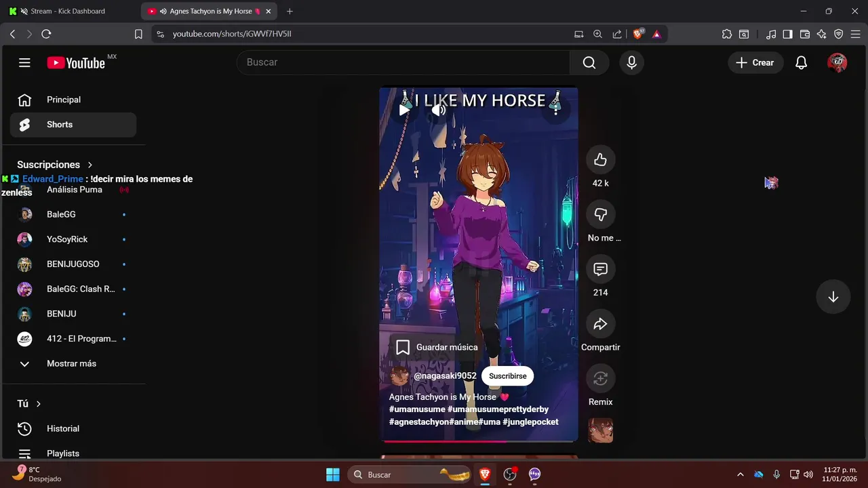
Task: Open the Brave Wallet icon
Action: [x=805, y=34]
